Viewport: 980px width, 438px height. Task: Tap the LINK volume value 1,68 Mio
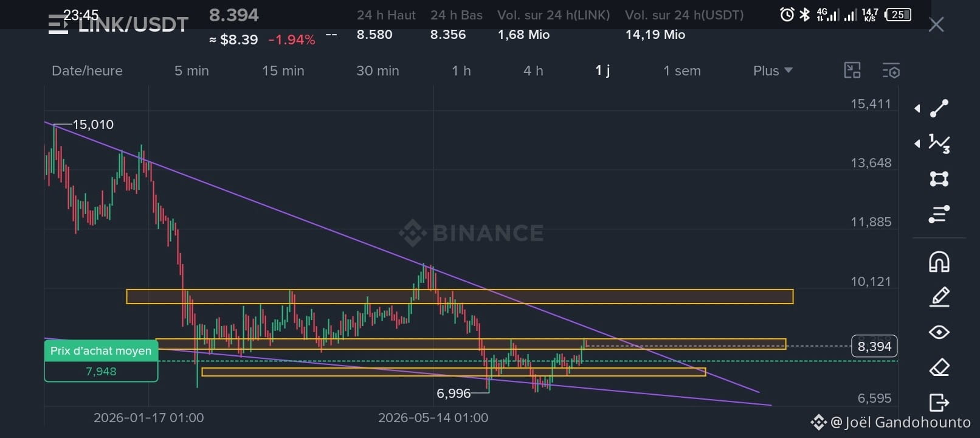(x=523, y=35)
